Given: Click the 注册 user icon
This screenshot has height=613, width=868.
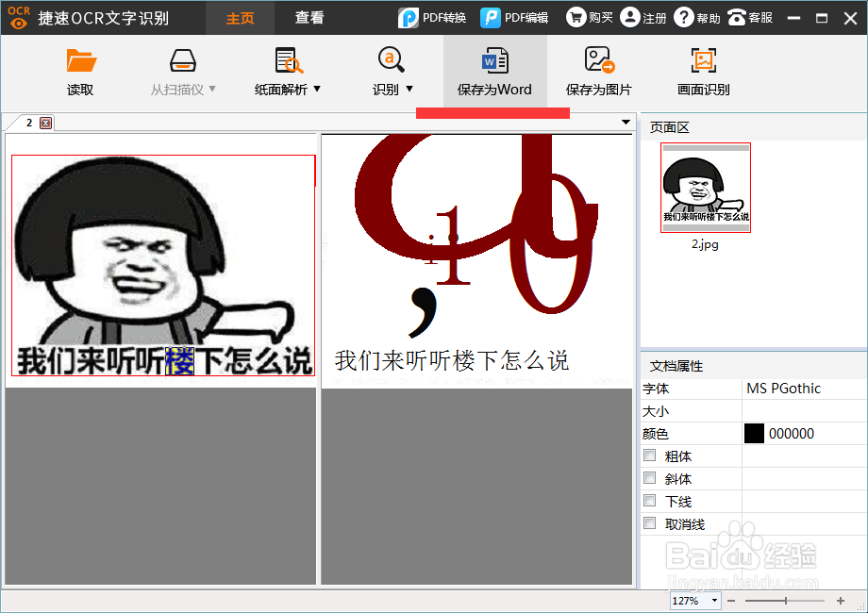Looking at the screenshot, I should 630,18.
